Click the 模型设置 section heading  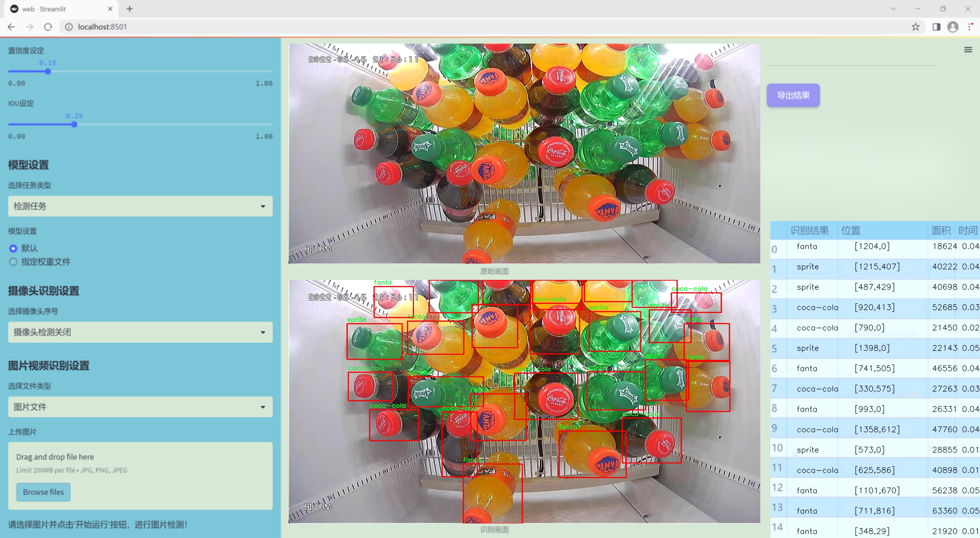click(x=28, y=165)
